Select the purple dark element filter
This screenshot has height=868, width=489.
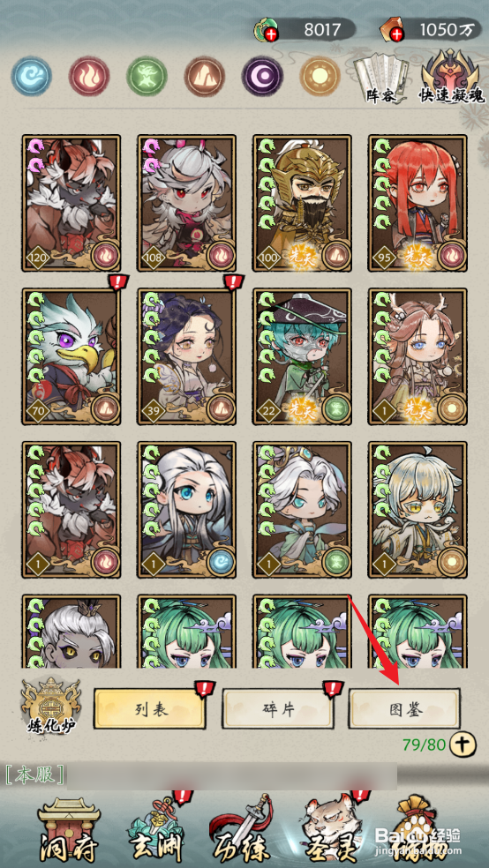tap(262, 77)
